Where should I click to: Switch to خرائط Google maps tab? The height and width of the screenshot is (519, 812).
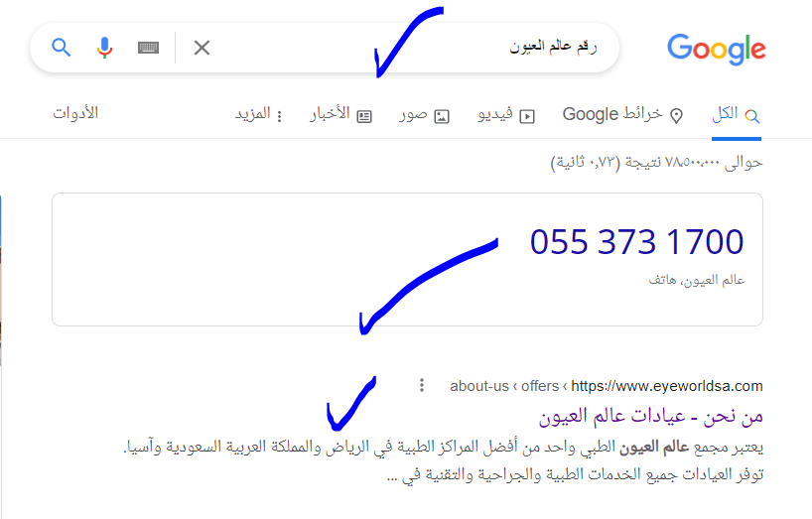(622, 114)
